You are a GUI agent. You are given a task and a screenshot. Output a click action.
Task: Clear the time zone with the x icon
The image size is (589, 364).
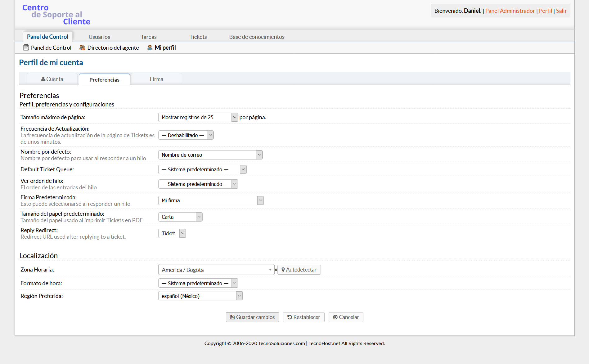pos(276,270)
